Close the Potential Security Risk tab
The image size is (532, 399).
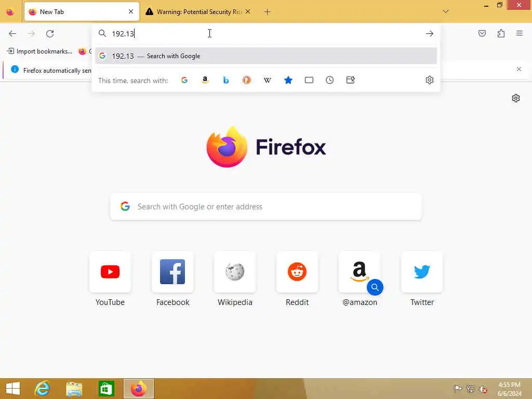[x=248, y=11]
